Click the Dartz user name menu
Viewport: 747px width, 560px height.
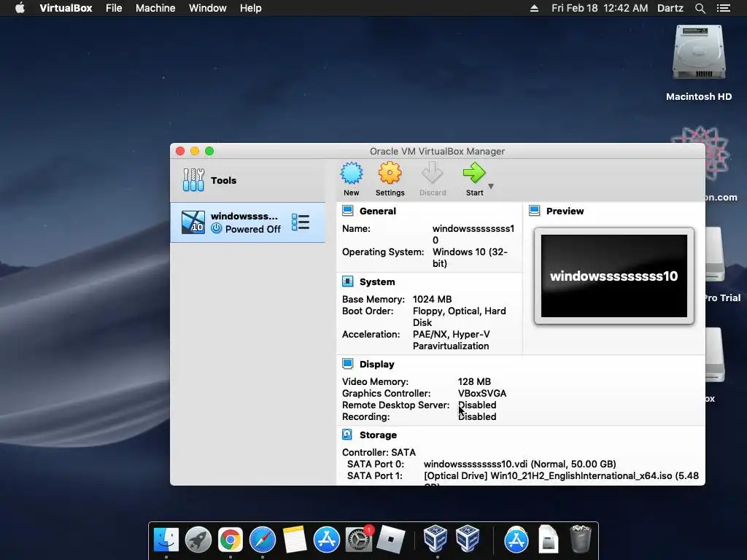click(670, 8)
